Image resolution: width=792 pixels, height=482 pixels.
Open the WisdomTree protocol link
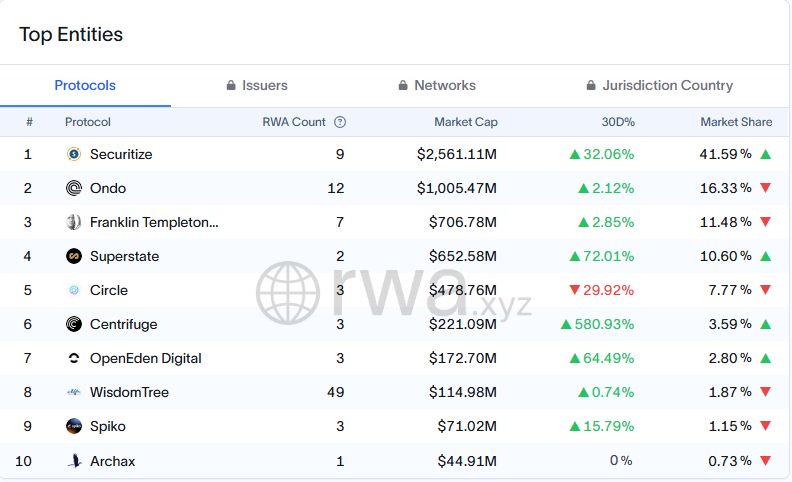(x=129, y=392)
